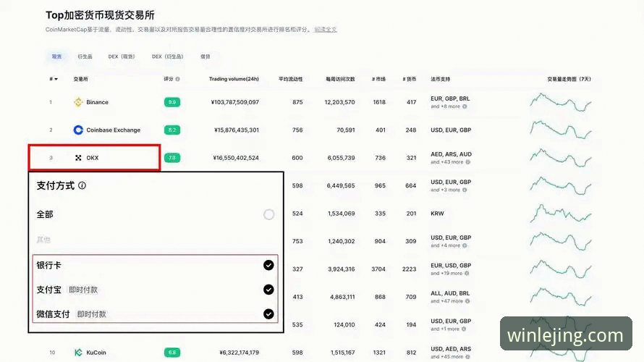
Task: Click info icon beside 'and +45 more'
Action: pyautogui.click(x=467, y=357)
